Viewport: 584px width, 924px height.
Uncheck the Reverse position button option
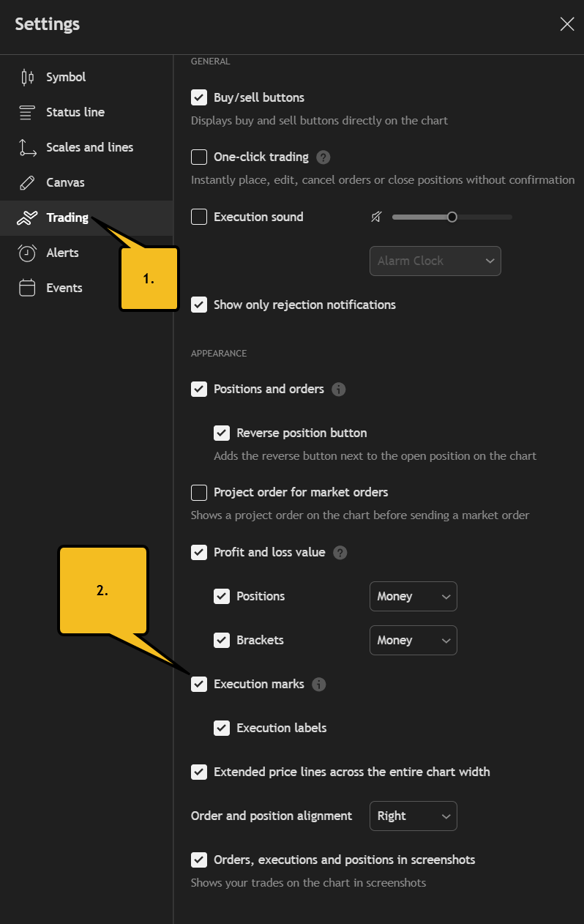[222, 433]
